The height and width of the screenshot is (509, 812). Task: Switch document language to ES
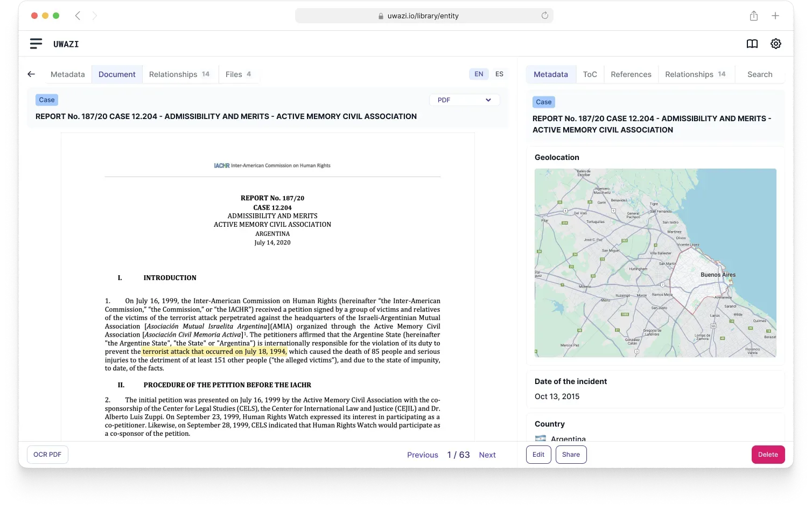pyautogui.click(x=499, y=74)
